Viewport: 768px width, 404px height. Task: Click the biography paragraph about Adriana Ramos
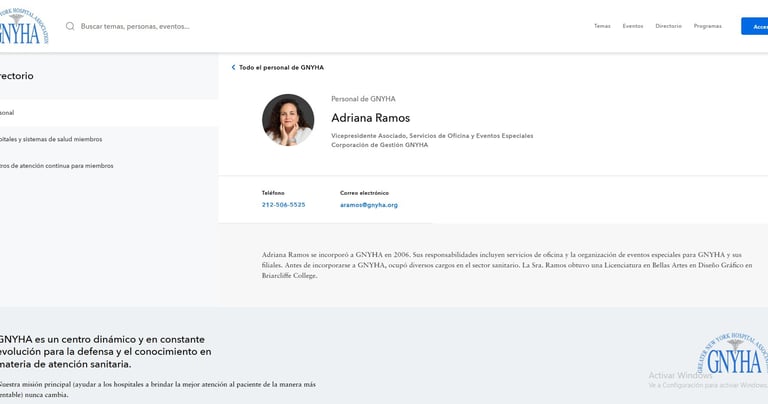coord(506,265)
